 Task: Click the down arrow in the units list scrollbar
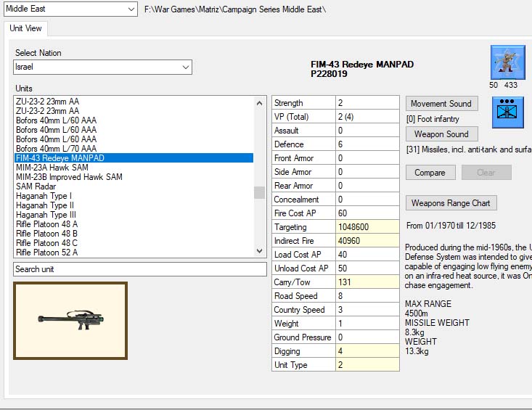click(x=260, y=251)
